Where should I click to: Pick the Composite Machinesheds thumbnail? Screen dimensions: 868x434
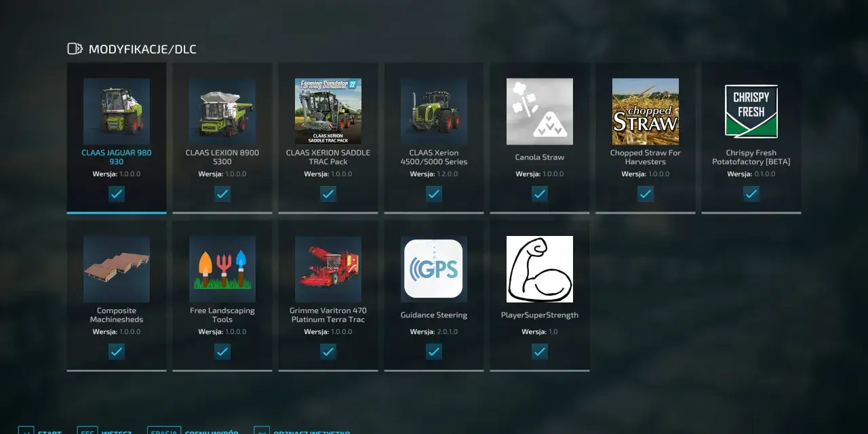pyautogui.click(x=117, y=269)
